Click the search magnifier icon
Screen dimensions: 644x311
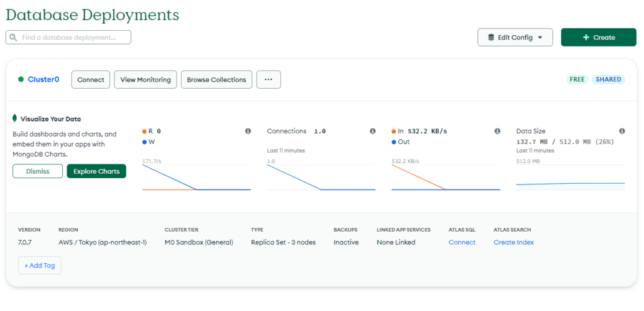13,37
